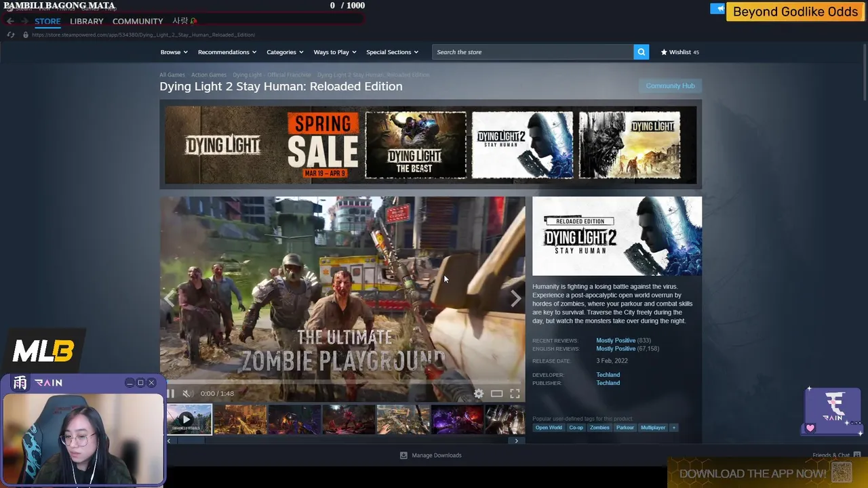
Task: Click the Manage Downloads text
Action: tap(437, 455)
